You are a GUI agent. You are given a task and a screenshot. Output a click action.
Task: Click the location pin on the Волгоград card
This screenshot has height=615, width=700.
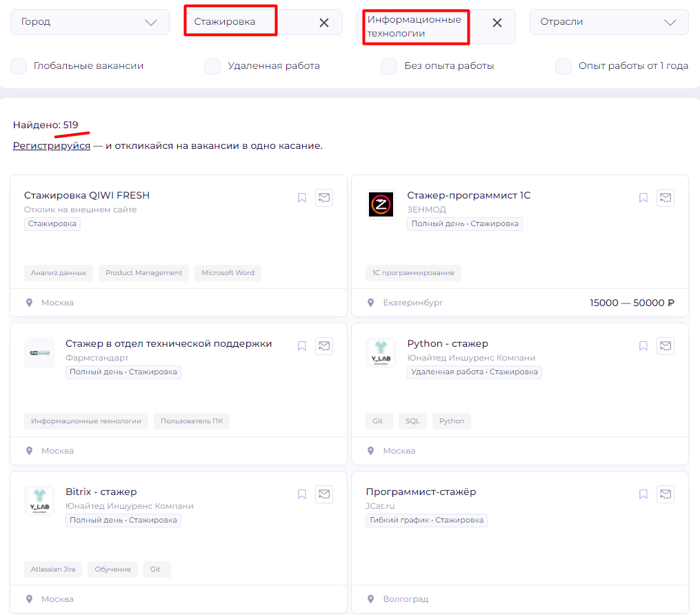click(x=371, y=598)
